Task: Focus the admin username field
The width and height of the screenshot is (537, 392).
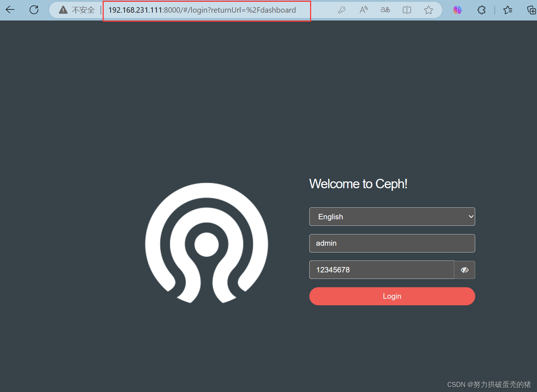Action: pos(392,243)
